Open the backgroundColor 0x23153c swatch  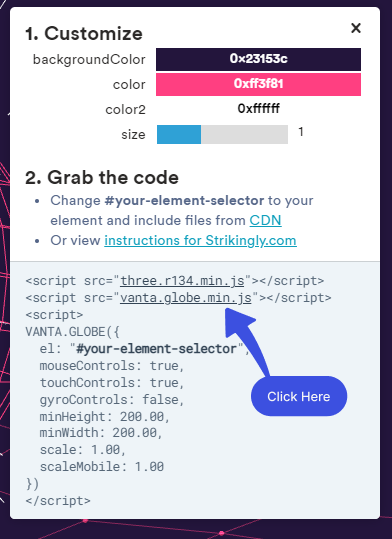pyautogui.click(x=258, y=59)
